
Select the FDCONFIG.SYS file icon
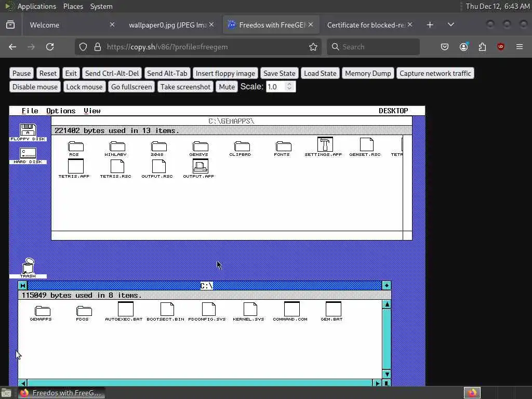point(208,309)
